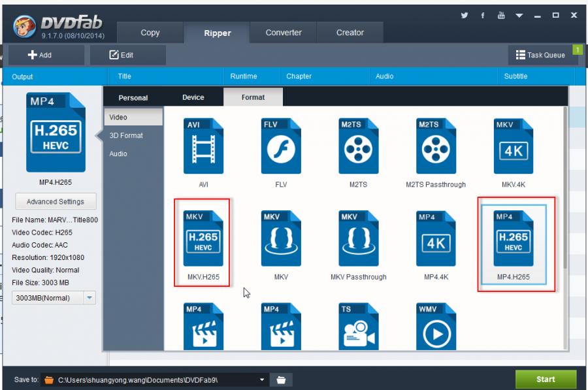Expand the Save to path dropdown
The height and width of the screenshot is (390, 588).
[x=263, y=380]
